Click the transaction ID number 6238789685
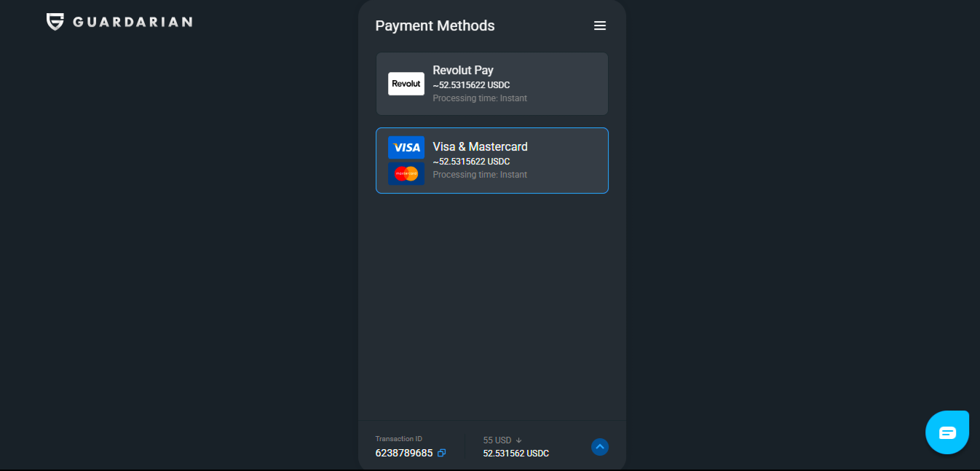Screen dimensions: 980x471 tap(404, 453)
